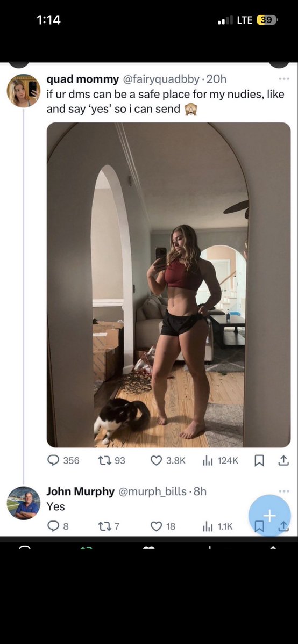
Task: Open more options for John Murphy reply
Action: tap(284, 491)
